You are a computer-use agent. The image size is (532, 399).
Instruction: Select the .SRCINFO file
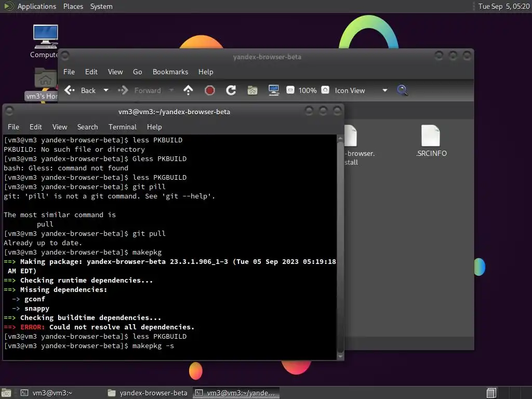[x=431, y=141]
